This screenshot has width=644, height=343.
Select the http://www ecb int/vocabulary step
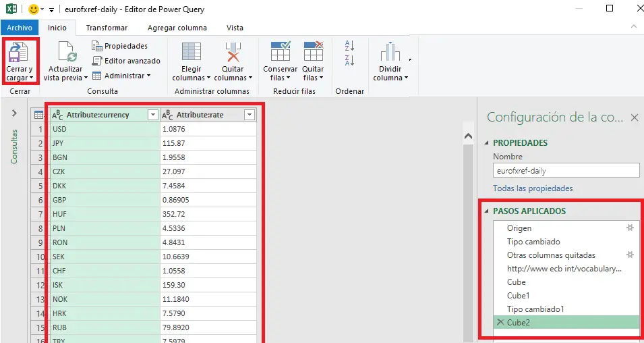(566, 269)
